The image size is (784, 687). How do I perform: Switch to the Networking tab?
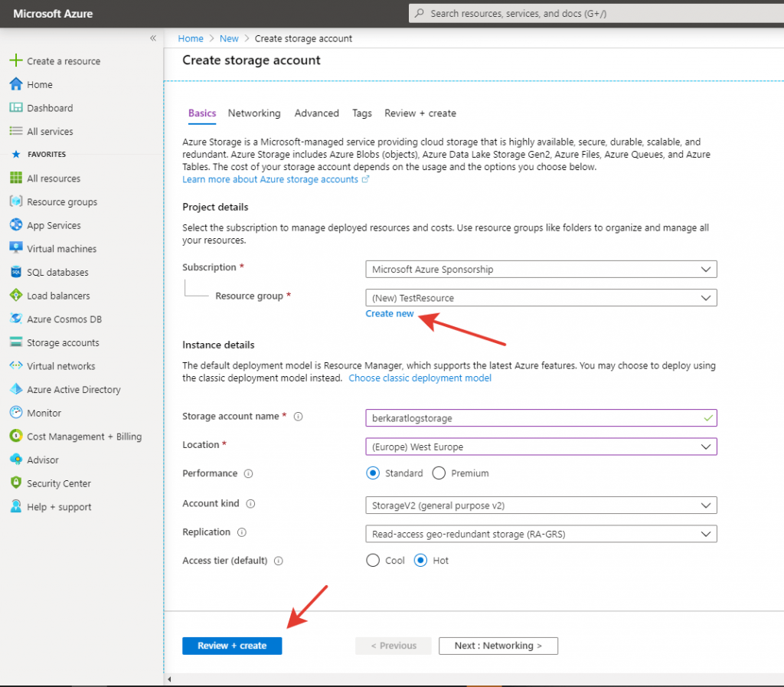[x=254, y=113]
